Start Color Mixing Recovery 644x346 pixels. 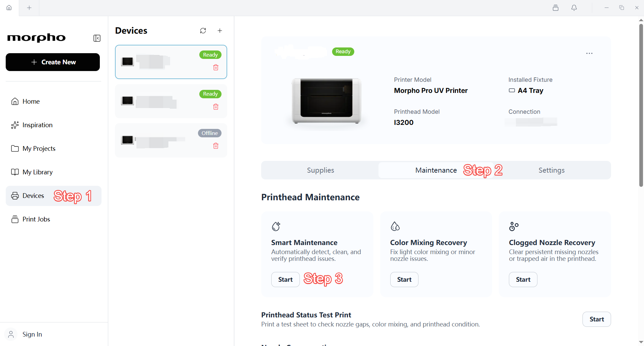404,280
